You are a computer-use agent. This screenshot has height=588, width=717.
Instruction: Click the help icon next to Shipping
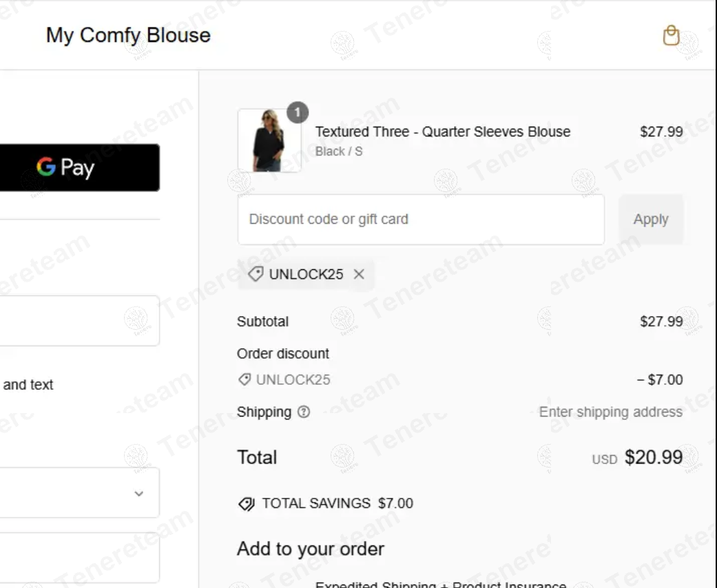pos(303,412)
